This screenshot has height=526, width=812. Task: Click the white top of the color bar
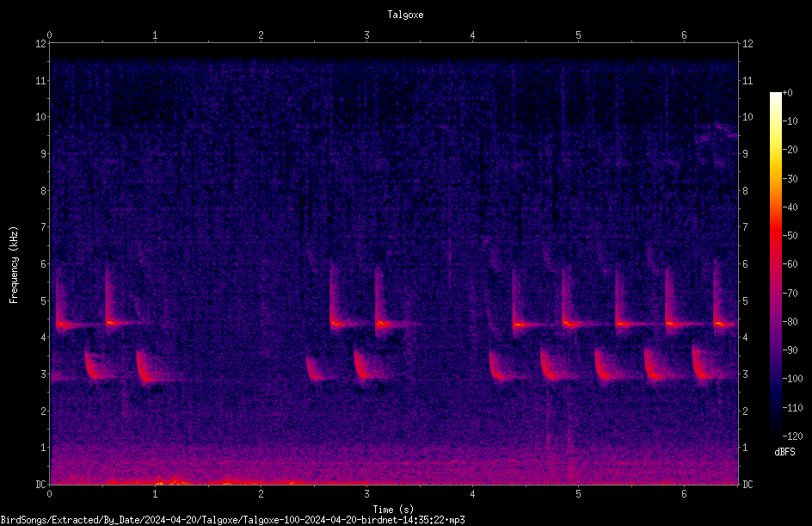point(775,97)
